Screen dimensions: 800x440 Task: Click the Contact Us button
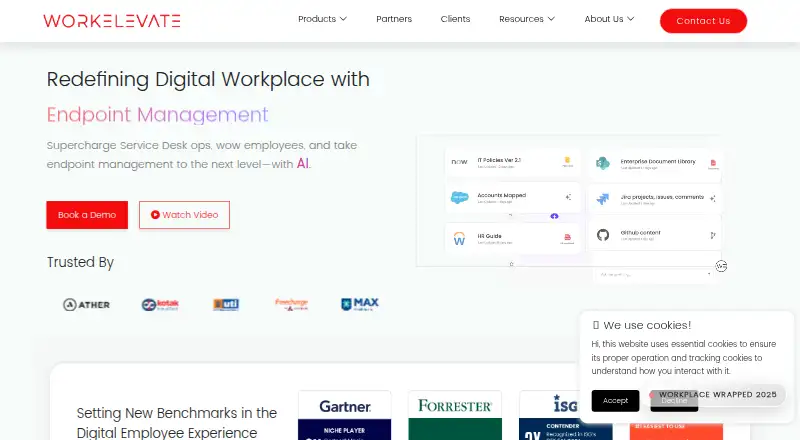pyautogui.click(x=703, y=21)
